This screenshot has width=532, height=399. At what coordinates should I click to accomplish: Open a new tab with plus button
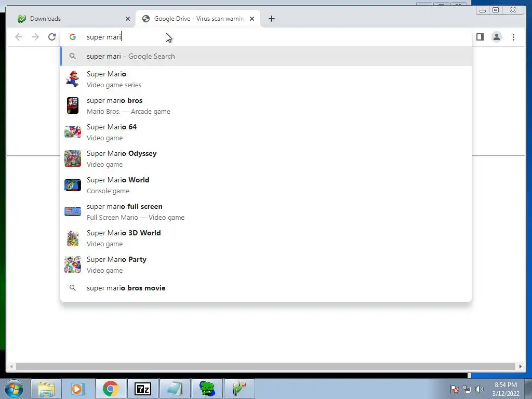[x=271, y=19]
